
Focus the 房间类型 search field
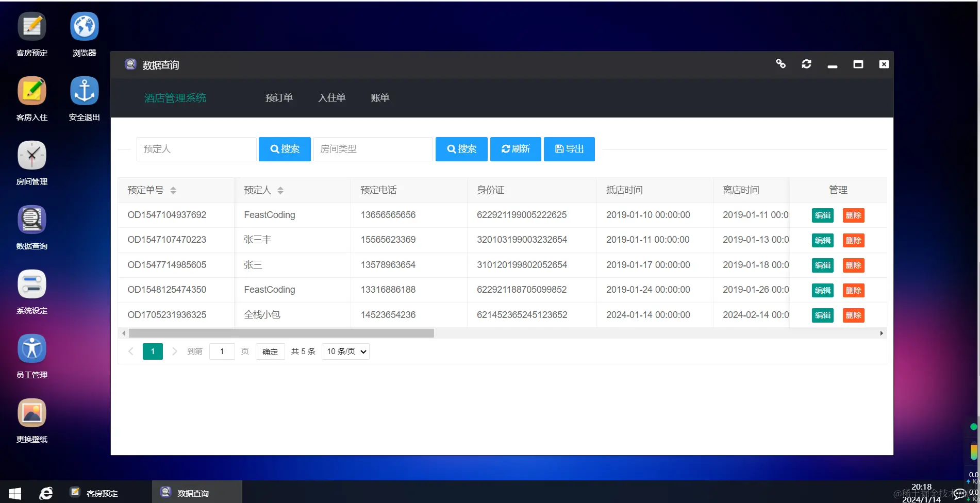pos(373,149)
